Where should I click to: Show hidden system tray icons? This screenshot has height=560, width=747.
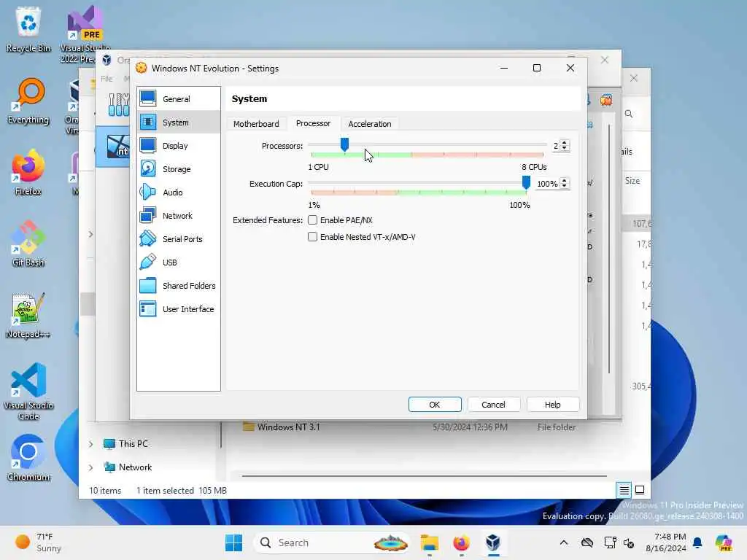(x=564, y=542)
